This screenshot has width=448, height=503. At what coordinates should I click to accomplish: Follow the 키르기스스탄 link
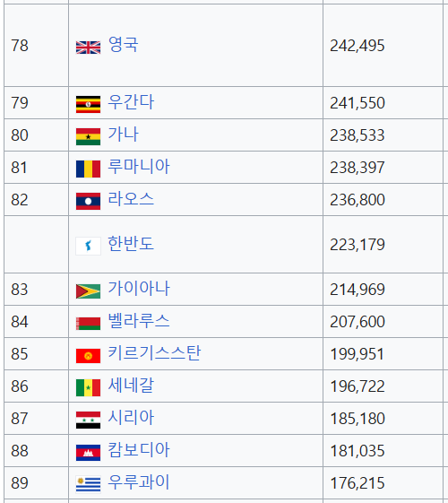154,353
